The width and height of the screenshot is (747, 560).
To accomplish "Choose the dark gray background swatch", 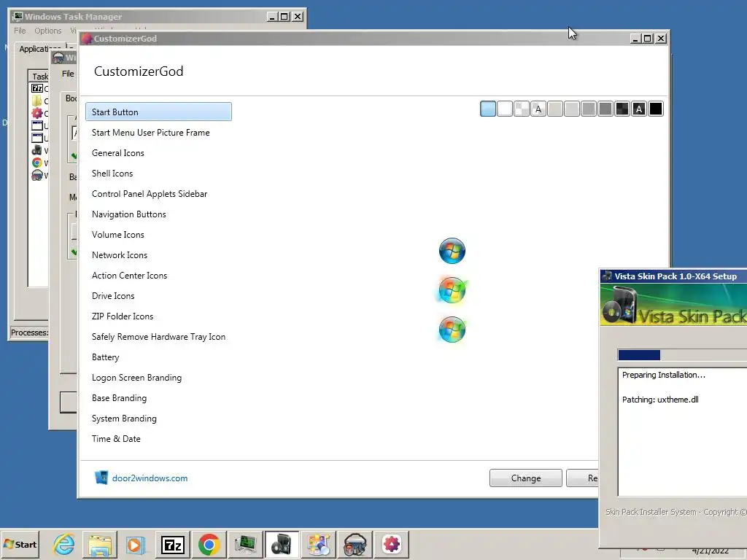I will pyautogui.click(x=605, y=109).
